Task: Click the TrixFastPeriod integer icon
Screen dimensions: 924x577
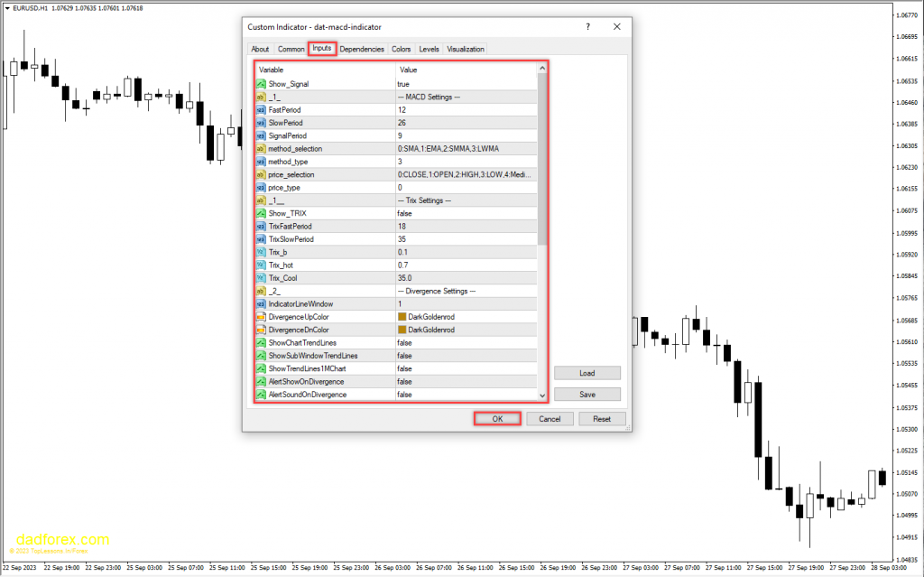Action: (261, 227)
